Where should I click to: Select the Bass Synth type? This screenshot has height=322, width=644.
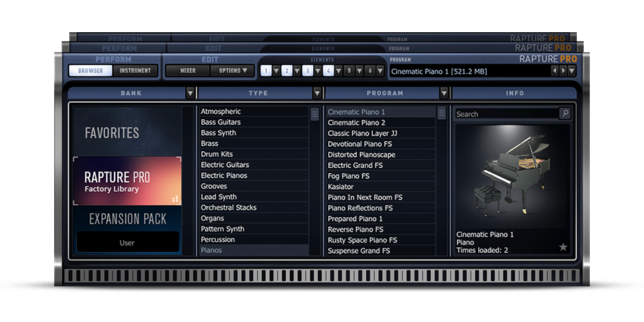[x=253, y=133]
